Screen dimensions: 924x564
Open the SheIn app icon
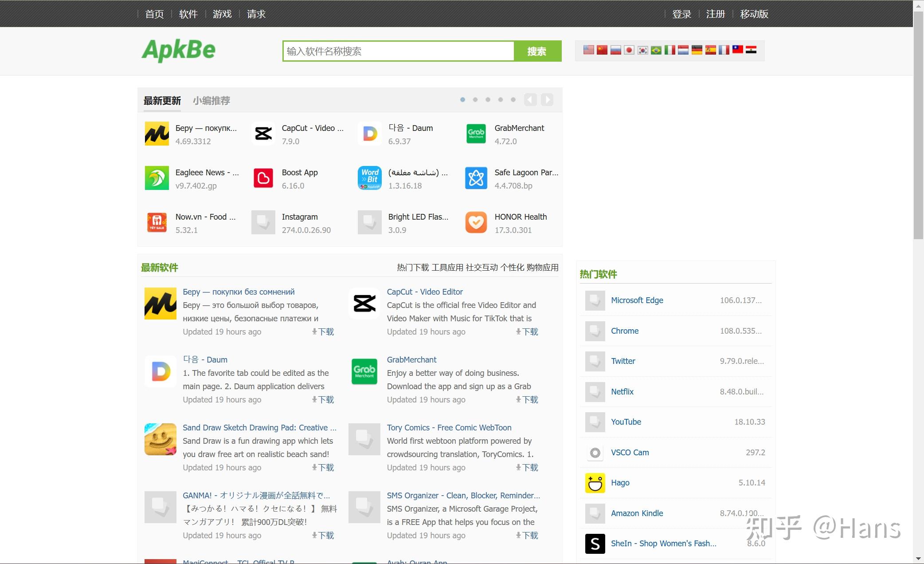(595, 544)
